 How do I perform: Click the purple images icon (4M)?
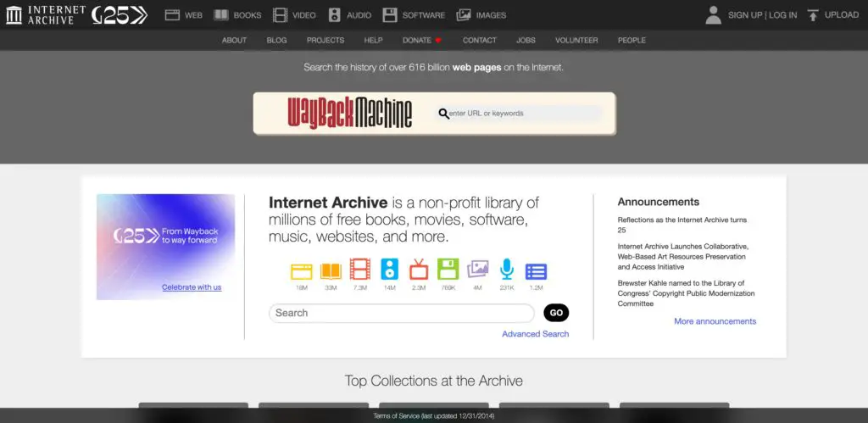[x=478, y=270]
